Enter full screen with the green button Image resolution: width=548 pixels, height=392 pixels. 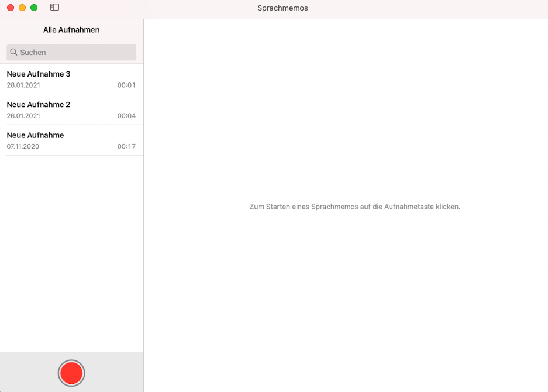[x=34, y=8]
